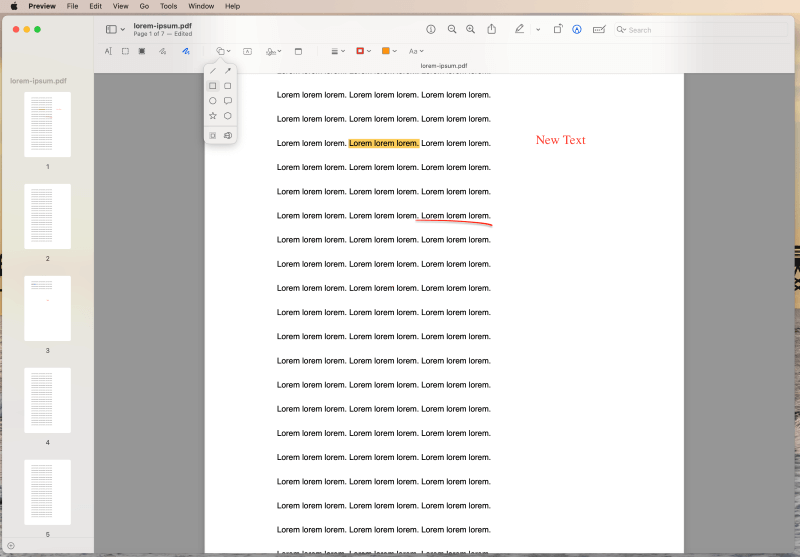The image size is (800, 557).
Task: Select page 3 thumbnail
Action: (47, 309)
